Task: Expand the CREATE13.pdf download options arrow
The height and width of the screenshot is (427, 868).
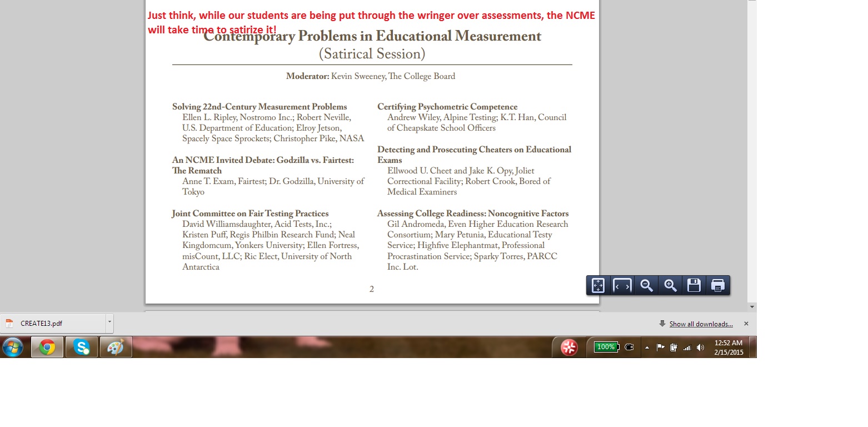Action: 109,322
